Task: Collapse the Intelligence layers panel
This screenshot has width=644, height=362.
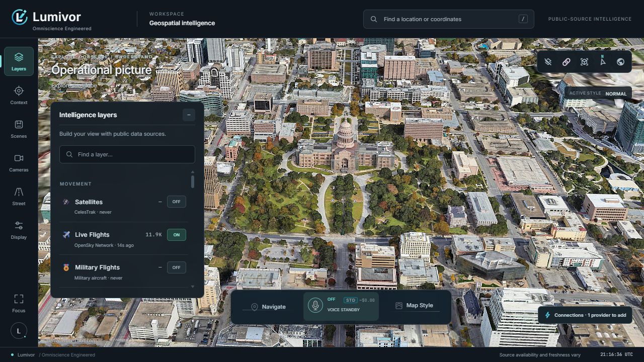Action: (x=189, y=115)
